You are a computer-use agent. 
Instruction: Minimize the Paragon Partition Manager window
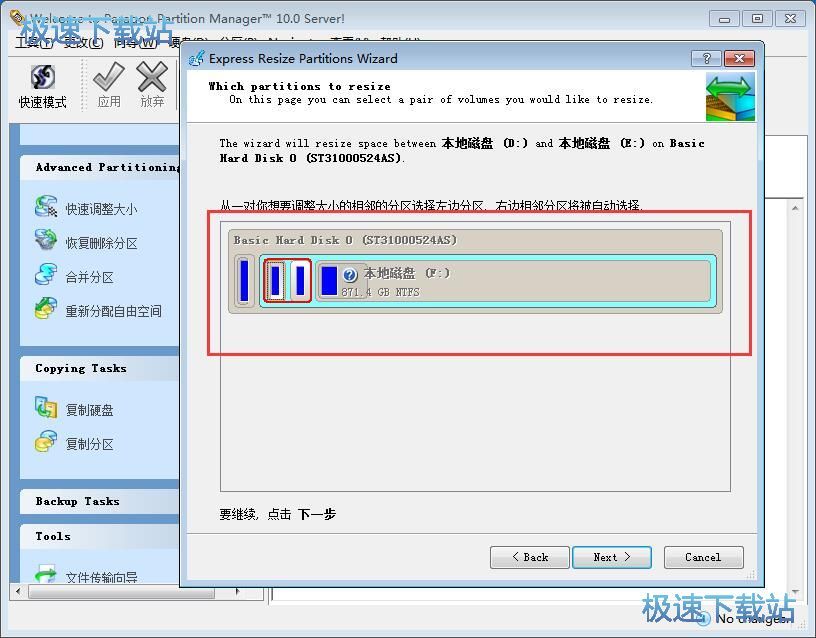click(x=724, y=19)
